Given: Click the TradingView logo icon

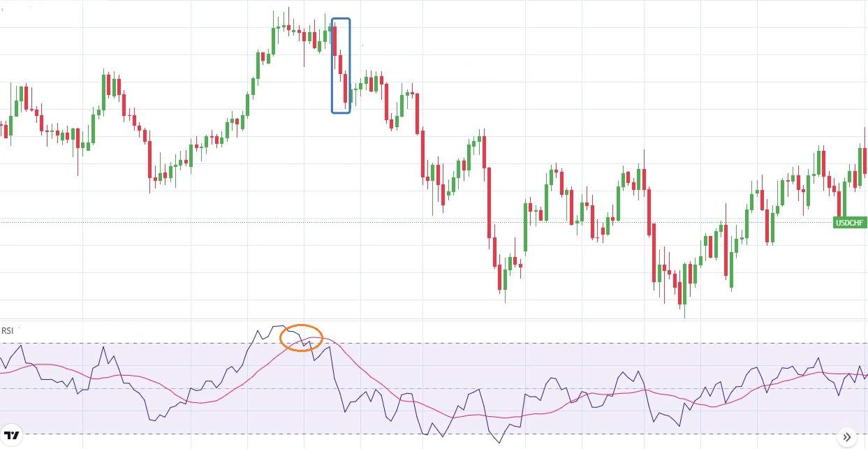Looking at the screenshot, I should 12,436.
